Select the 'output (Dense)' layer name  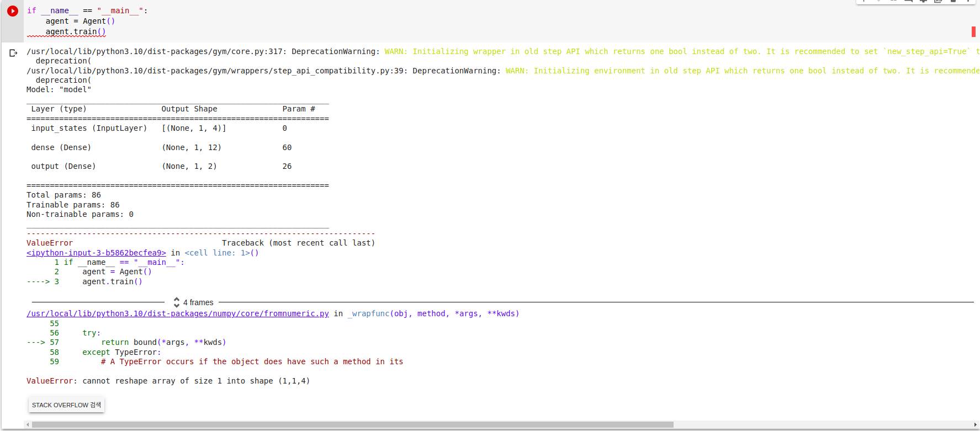(63, 166)
